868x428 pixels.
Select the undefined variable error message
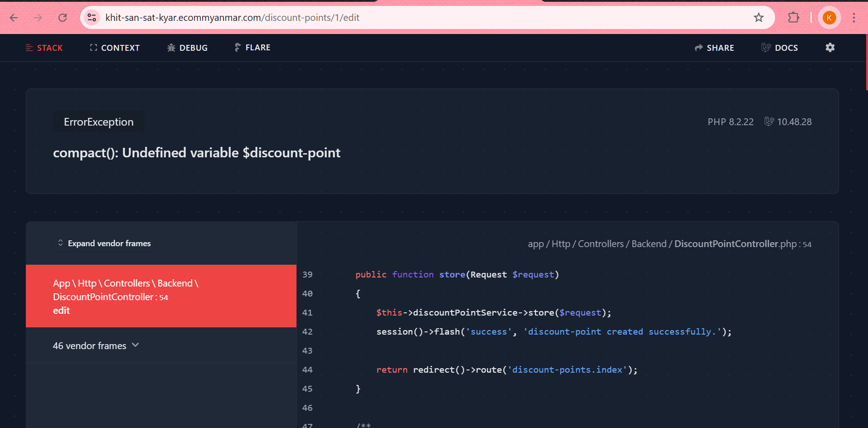coord(197,153)
